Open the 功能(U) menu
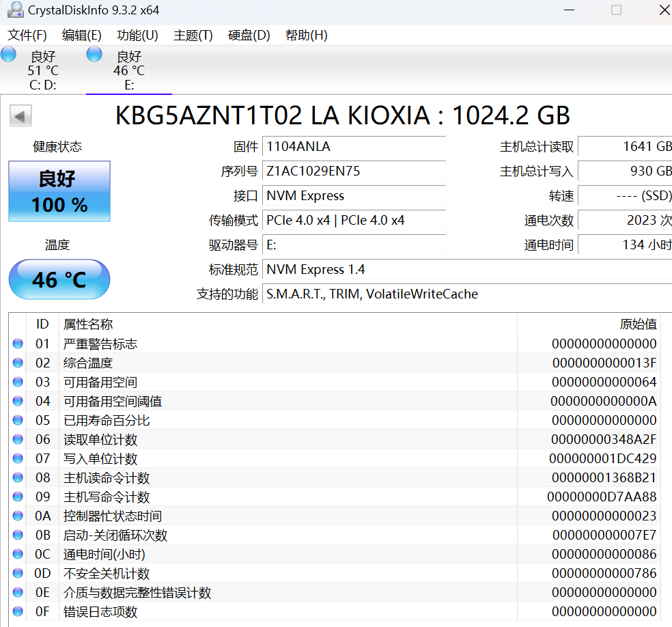 pos(137,35)
